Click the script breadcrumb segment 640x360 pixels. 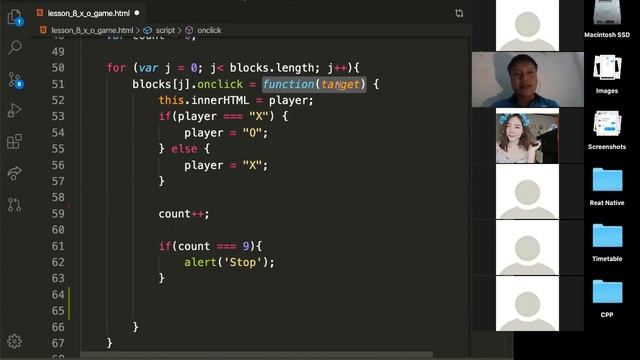coord(165,30)
